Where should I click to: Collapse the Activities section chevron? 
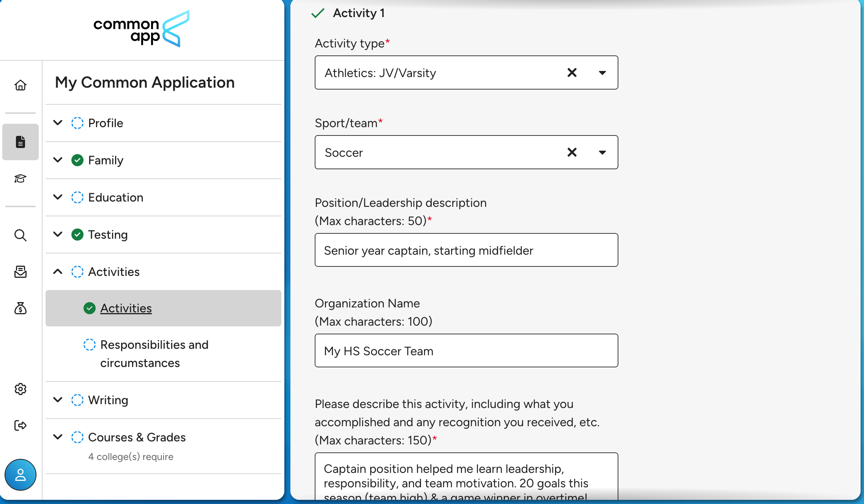[58, 272]
